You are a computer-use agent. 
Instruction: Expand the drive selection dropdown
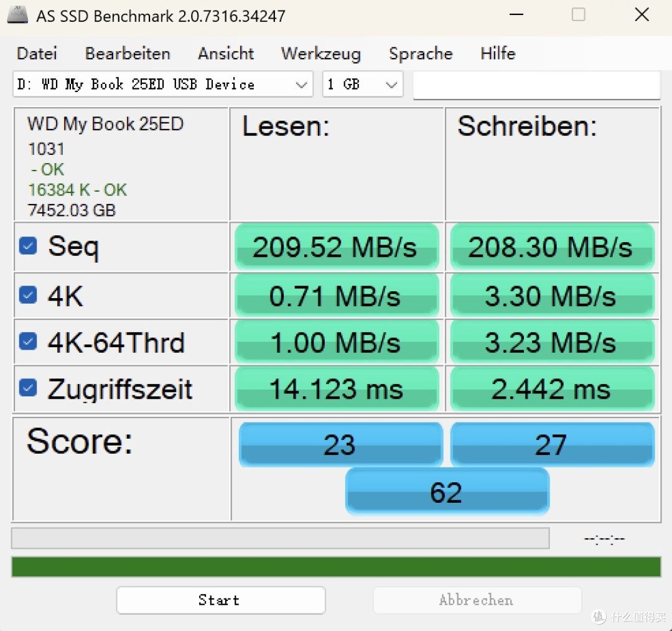163,84
